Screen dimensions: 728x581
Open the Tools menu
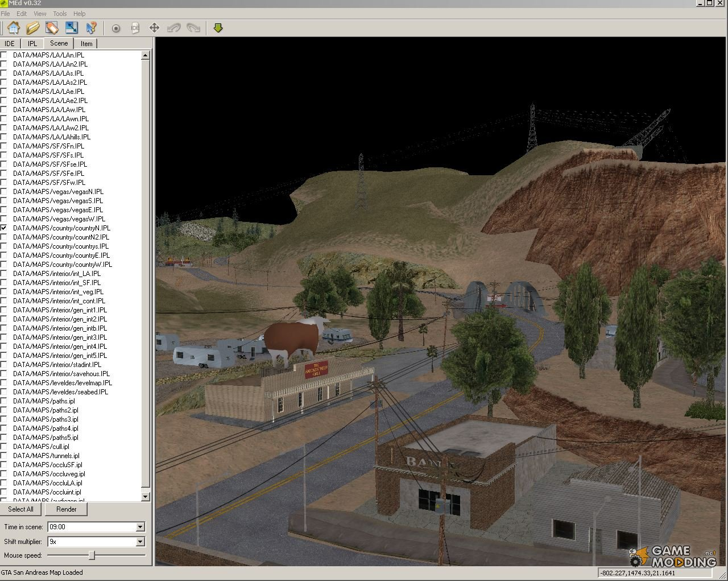pyautogui.click(x=60, y=14)
